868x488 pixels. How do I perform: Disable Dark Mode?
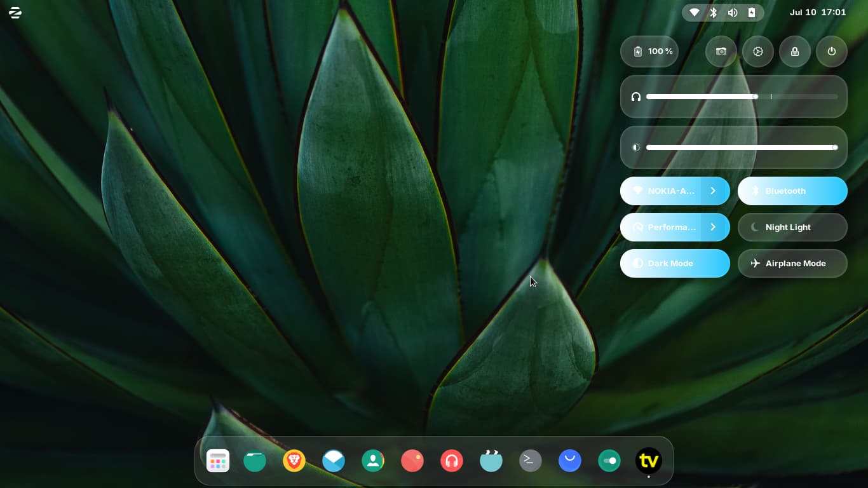point(675,263)
